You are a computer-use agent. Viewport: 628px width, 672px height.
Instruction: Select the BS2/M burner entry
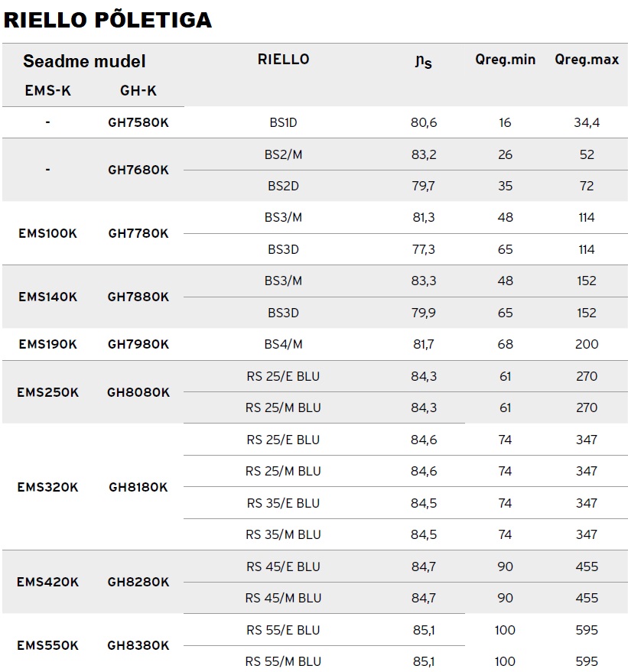[x=283, y=154]
